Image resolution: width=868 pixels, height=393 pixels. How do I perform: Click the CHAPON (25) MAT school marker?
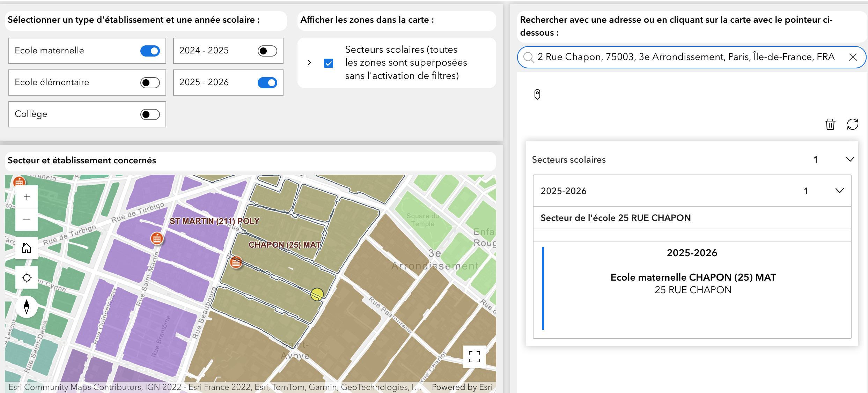coord(236,262)
